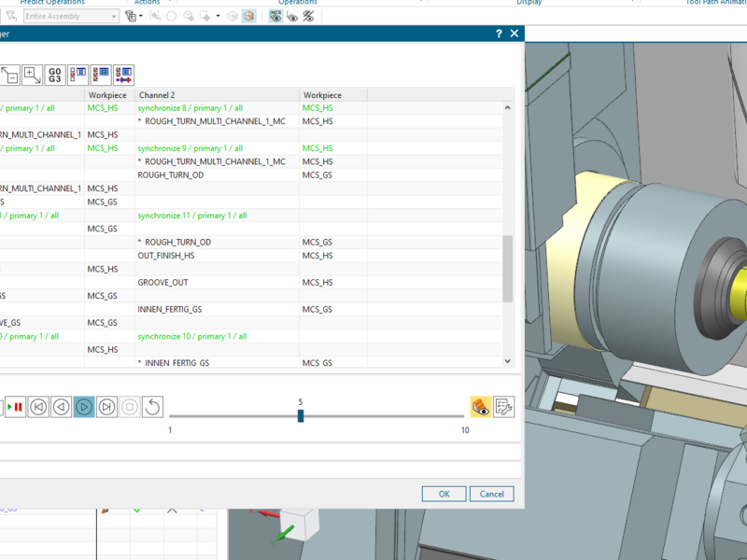
Task: Toggle the tool path display eye icon
Action: 292,17
